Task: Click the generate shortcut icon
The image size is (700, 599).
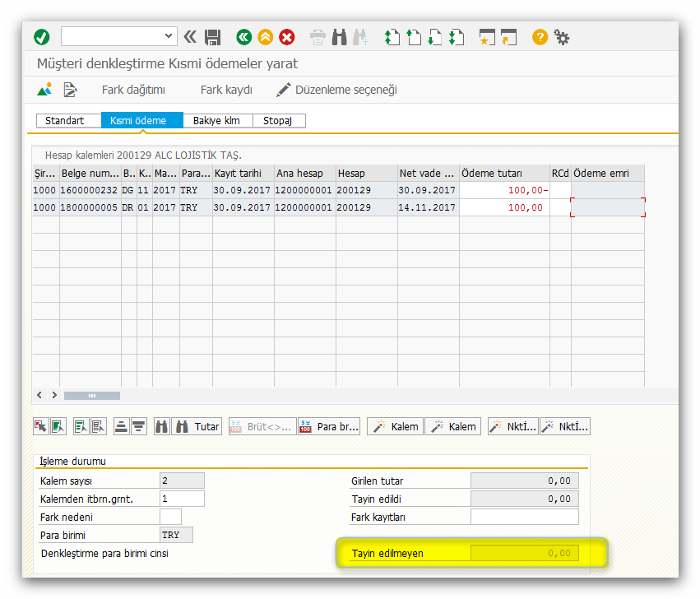Action: [x=508, y=37]
